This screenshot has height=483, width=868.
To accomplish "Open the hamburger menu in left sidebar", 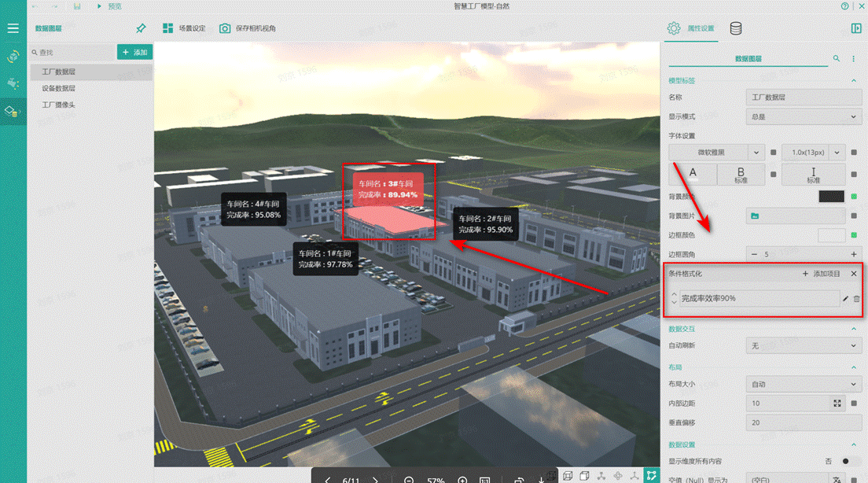I will [x=13, y=28].
